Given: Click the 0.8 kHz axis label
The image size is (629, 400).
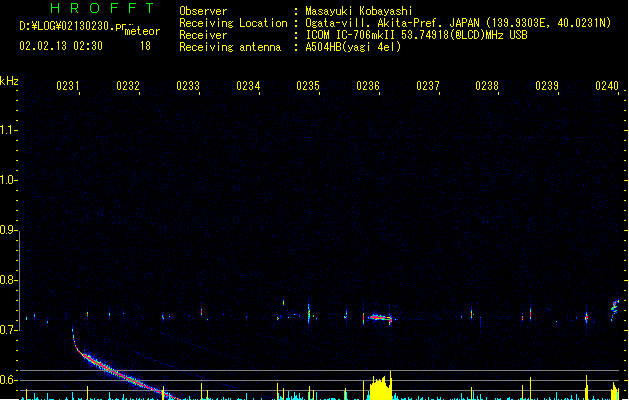Looking at the screenshot, I should point(8,280).
